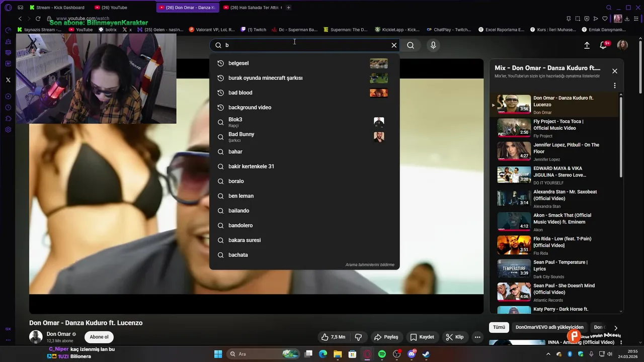Select suggestion "background video"
The image size is (644, 362).
coord(304,107)
